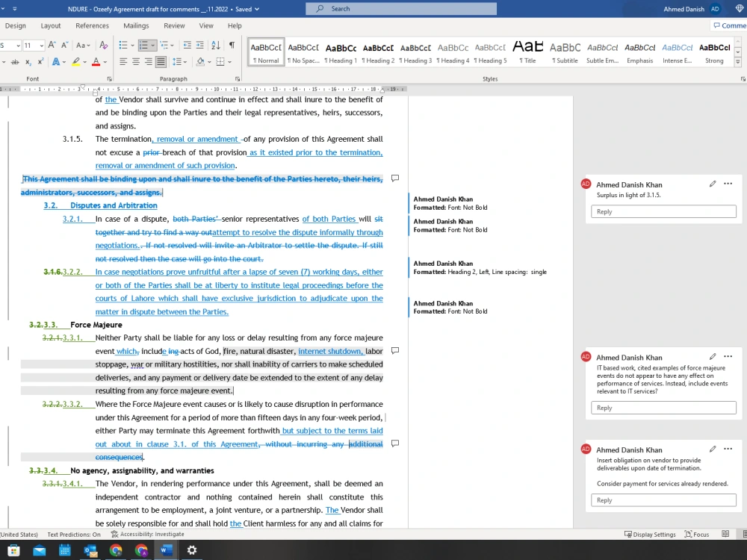Screen dimensions: 747x560
Task: Open the font size dropdown showing 11
Action: pos(42,46)
